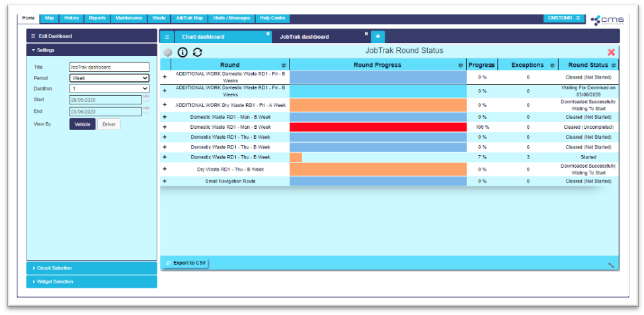Screen dimensions: 644x315
Task: Open the Start date calendar icon
Action: pos(146,98)
